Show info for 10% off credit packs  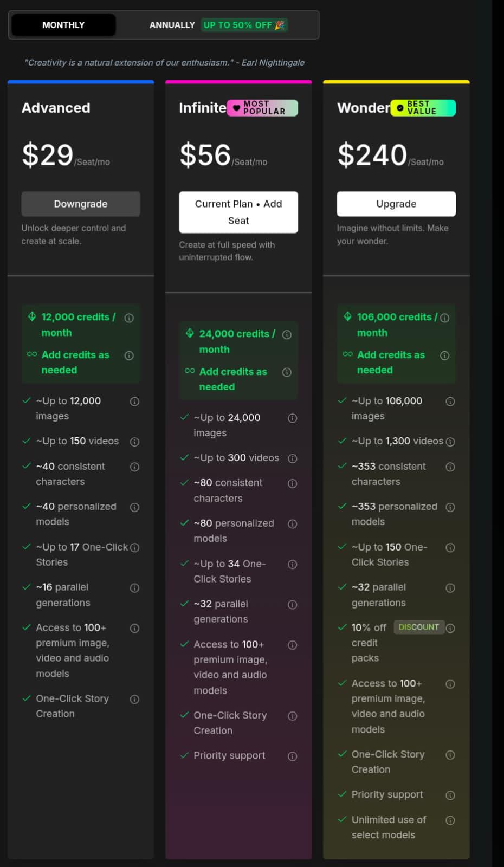tap(450, 628)
